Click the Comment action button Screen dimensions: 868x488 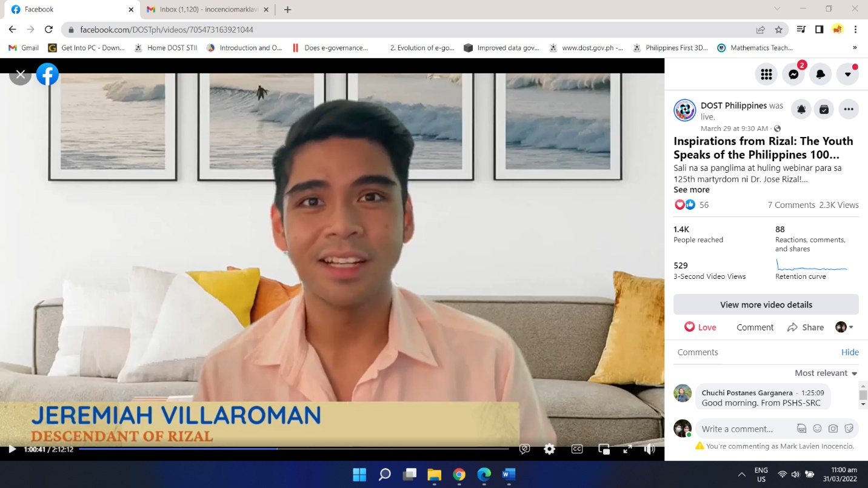click(755, 327)
